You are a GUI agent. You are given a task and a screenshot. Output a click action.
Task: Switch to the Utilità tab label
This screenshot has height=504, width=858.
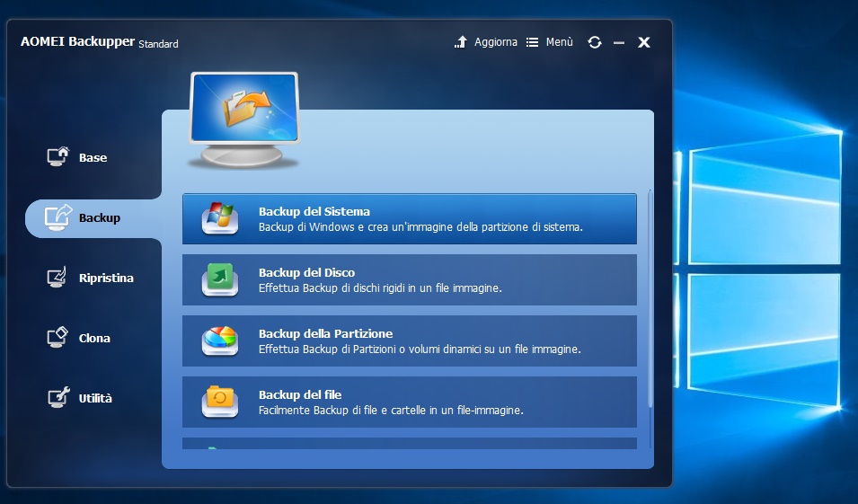click(x=95, y=398)
